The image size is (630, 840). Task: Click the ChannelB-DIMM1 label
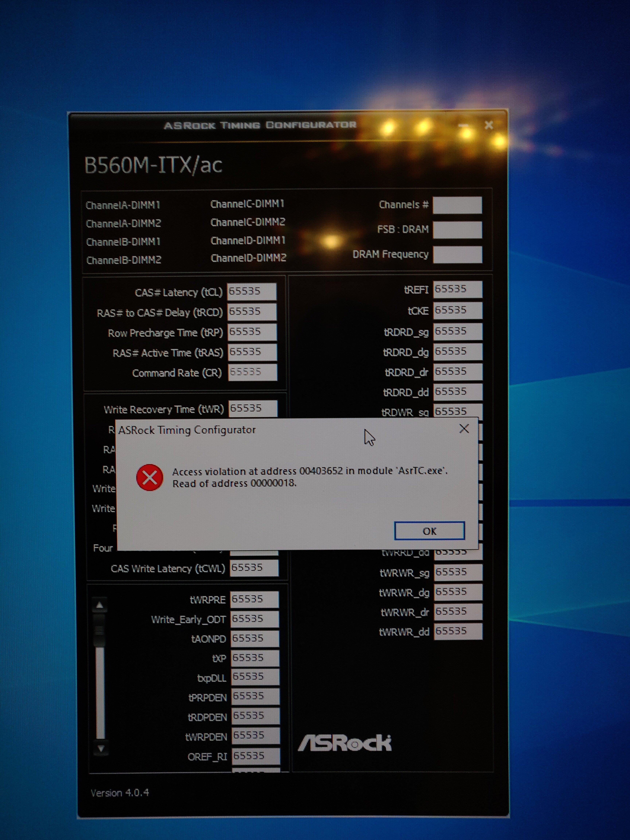coord(123,242)
